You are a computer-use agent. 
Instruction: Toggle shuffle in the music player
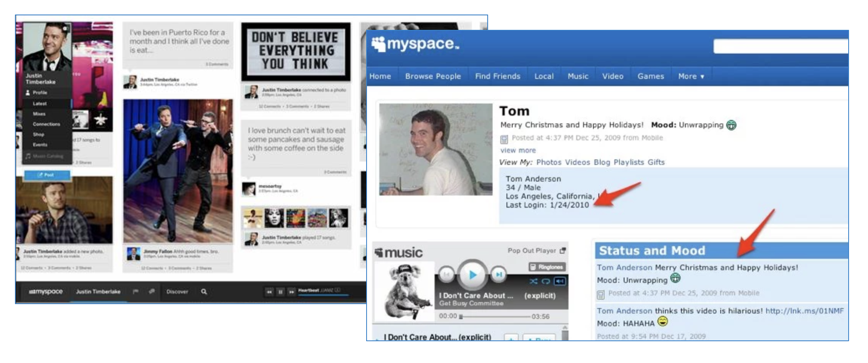coord(533,281)
